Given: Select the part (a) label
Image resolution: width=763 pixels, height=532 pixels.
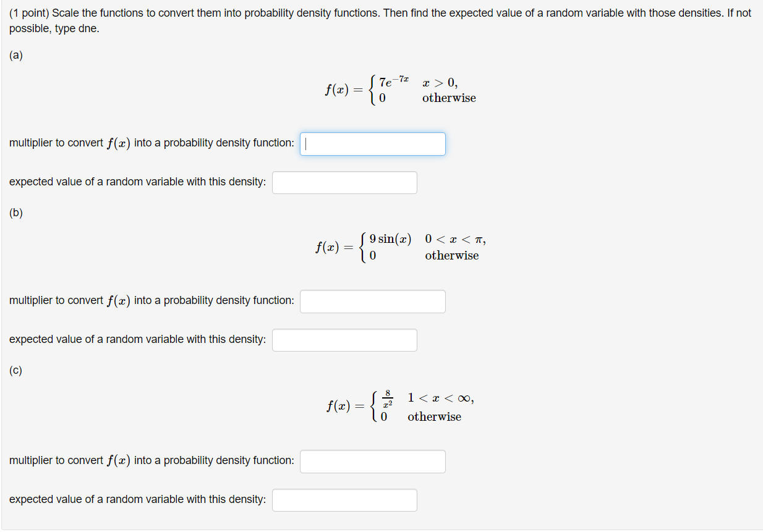Looking at the screenshot, I should [x=16, y=55].
